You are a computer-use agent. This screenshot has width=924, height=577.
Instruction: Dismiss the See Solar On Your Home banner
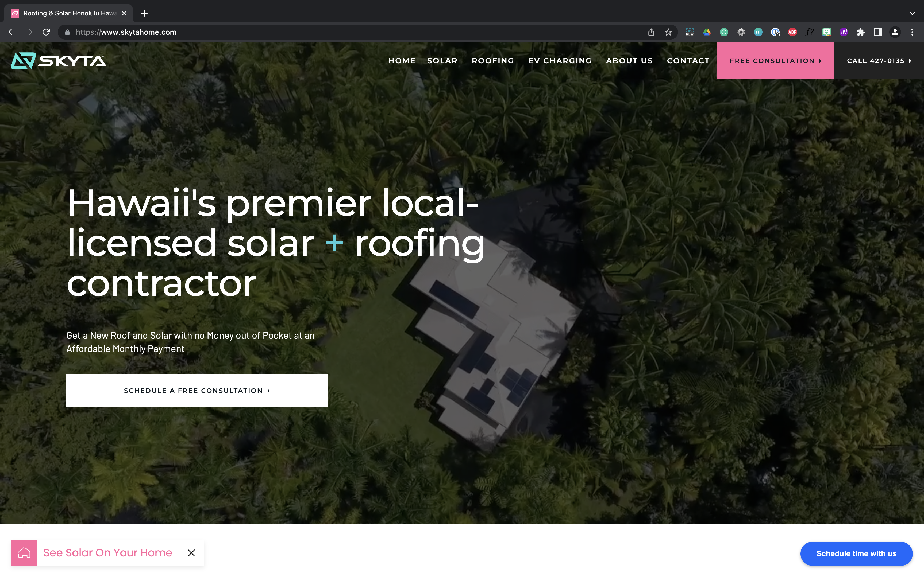191,553
